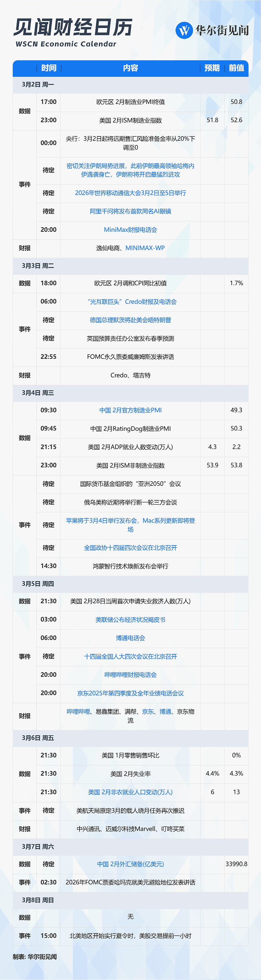This screenshot has width=261, height=980.
Task: Click the MINIMAX-WP earnings link
Action: [145, 248]
